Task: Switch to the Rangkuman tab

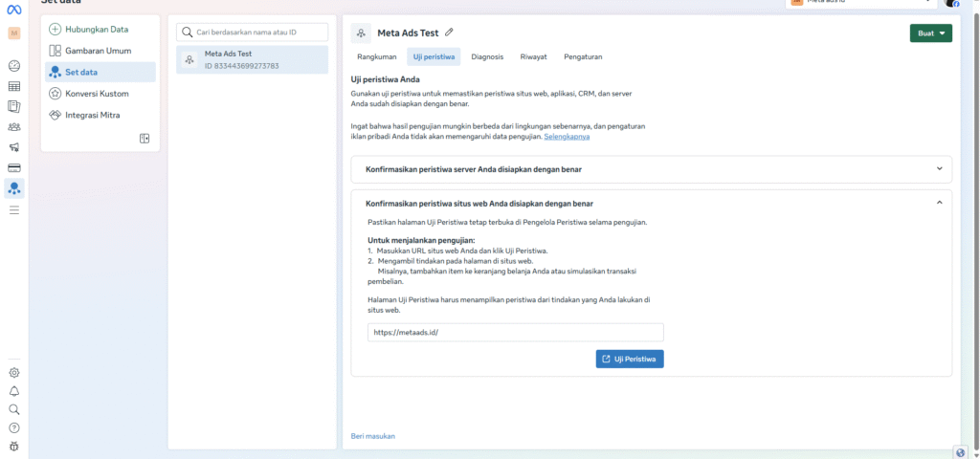Action: [x=376, y=57]
